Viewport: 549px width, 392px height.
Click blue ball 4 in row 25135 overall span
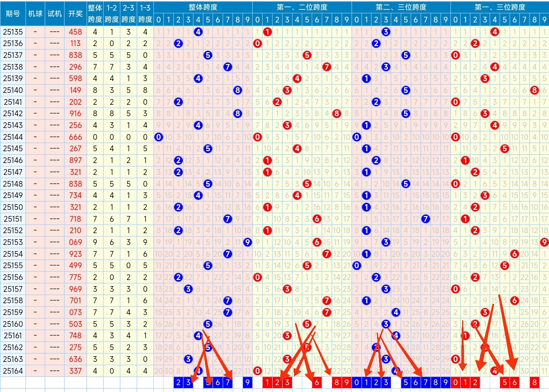click(x=198, y=32)
